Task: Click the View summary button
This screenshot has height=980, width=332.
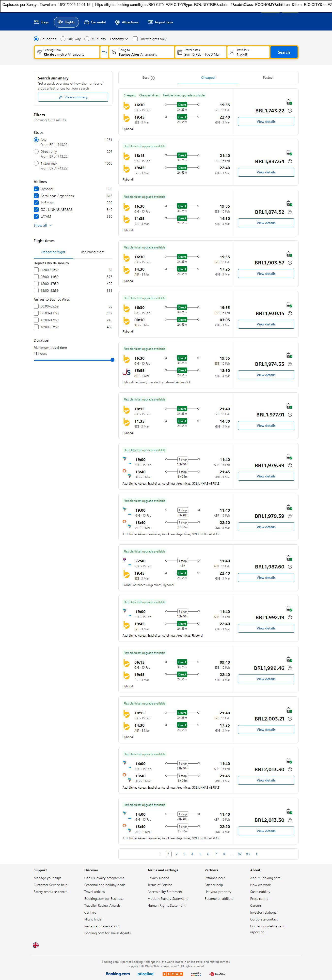Action: tap(73, 97)
